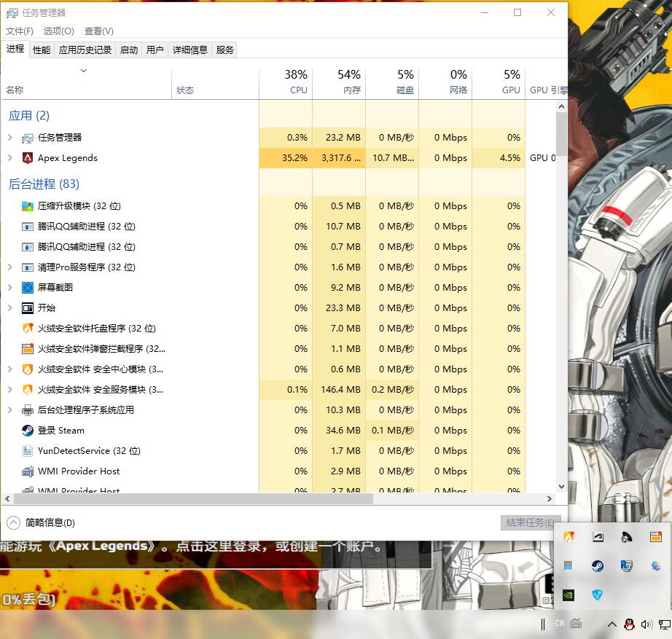672x639 pixels.
Task: Expand the 清理Pro服务程序 entry
Action: (x=9, y=267)
